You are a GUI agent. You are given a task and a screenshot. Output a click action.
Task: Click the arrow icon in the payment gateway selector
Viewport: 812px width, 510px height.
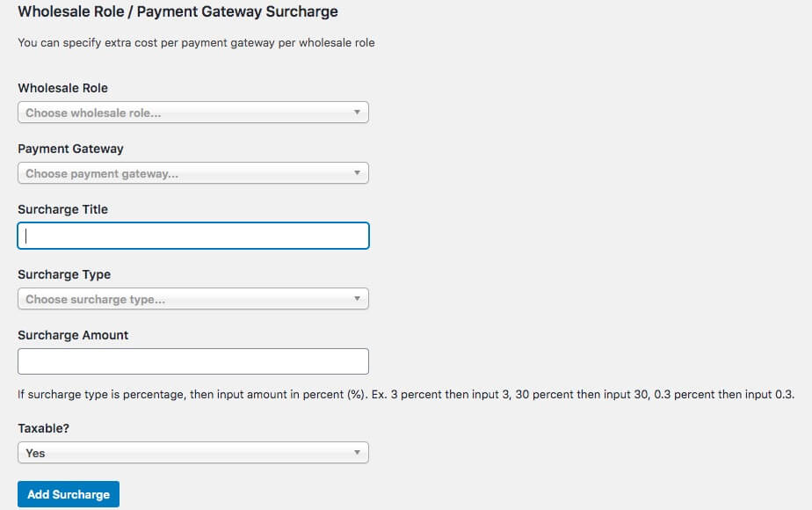357,173
